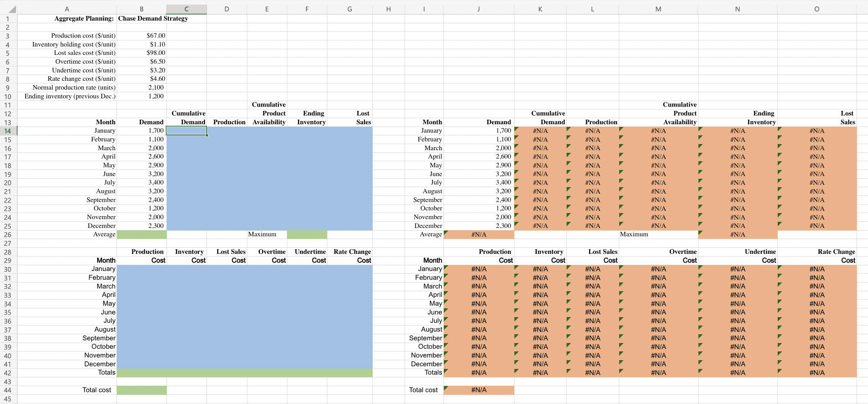Click the error indicator on Totals row Production Cost #N/A
Viewport: 868px width, 404px height.
coord(445,370)
